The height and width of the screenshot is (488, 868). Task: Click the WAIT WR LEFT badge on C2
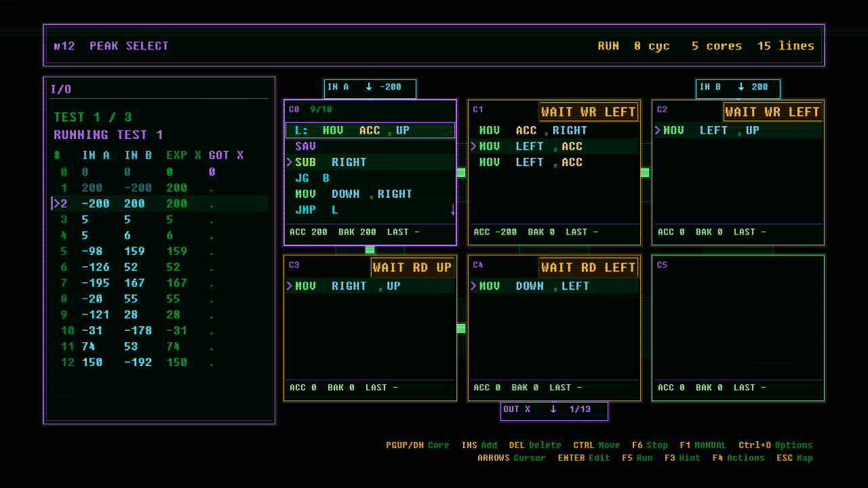772,112
